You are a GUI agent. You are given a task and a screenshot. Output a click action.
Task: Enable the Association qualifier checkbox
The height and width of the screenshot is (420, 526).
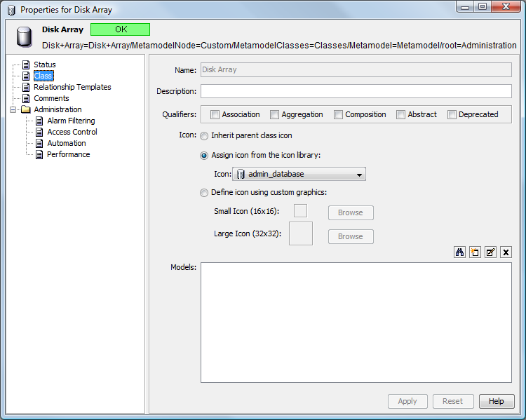click(215, 115)
